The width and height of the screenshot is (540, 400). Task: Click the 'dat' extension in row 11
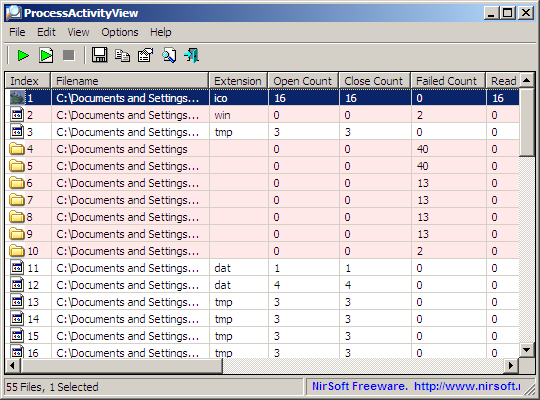tap(222, 268)
